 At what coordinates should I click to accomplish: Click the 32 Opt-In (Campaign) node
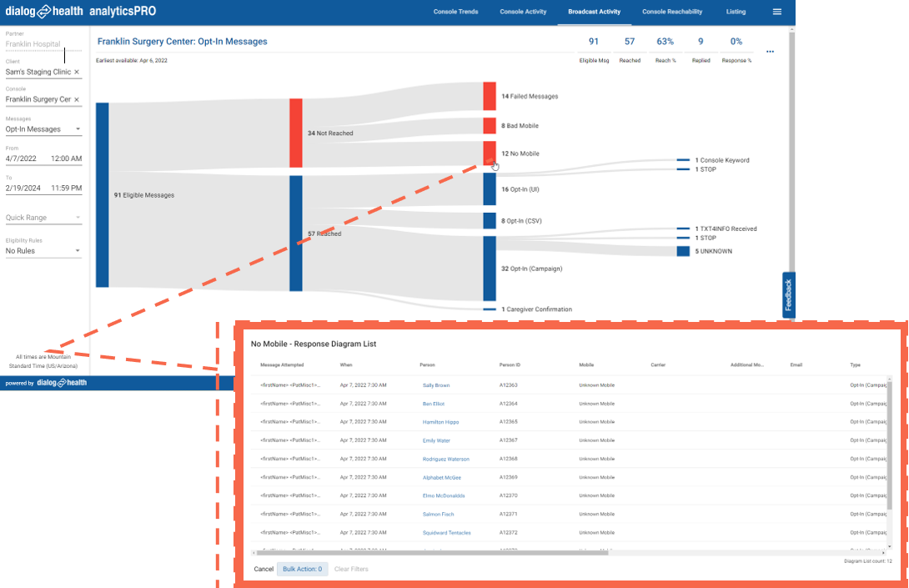pos(490,269)
